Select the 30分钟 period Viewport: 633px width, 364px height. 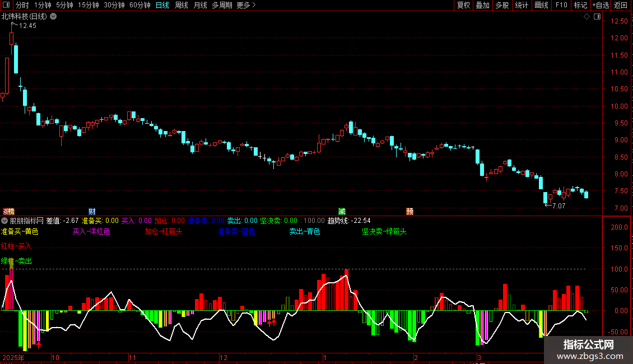114,5
